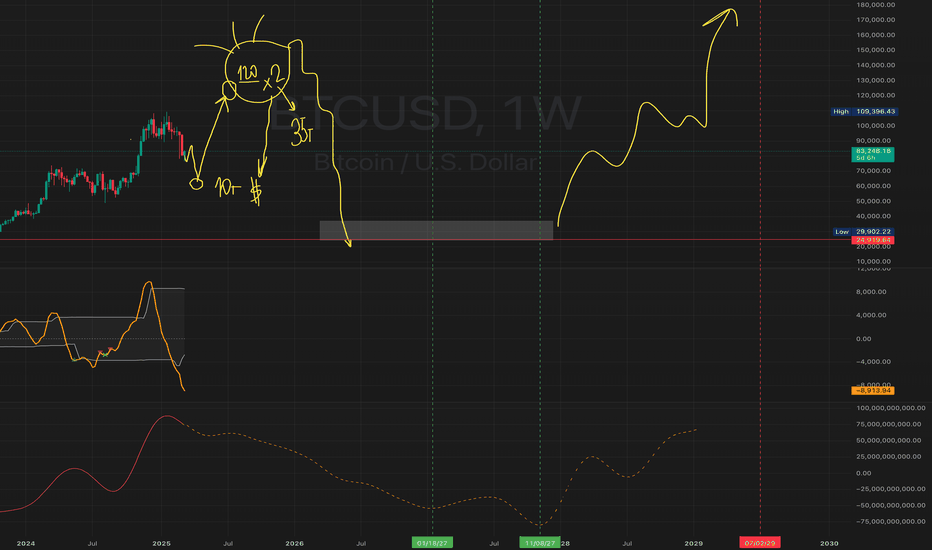The height and width of the screenshot is (550, 932).
Task: Click the 2025 year label on time axis
Action: click(x=161, y=543)
